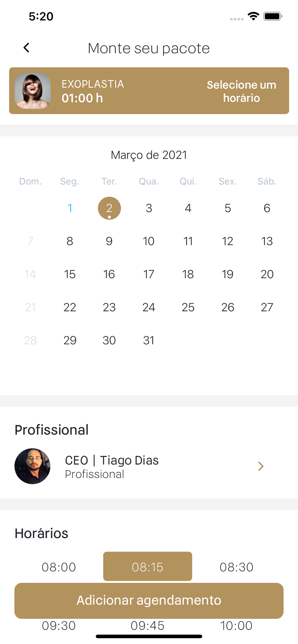Viewport: 298px width, 644px height.
Task: Tap the Wi-Fi status icon
Action: pyautogui.click(x=253, y=16)
